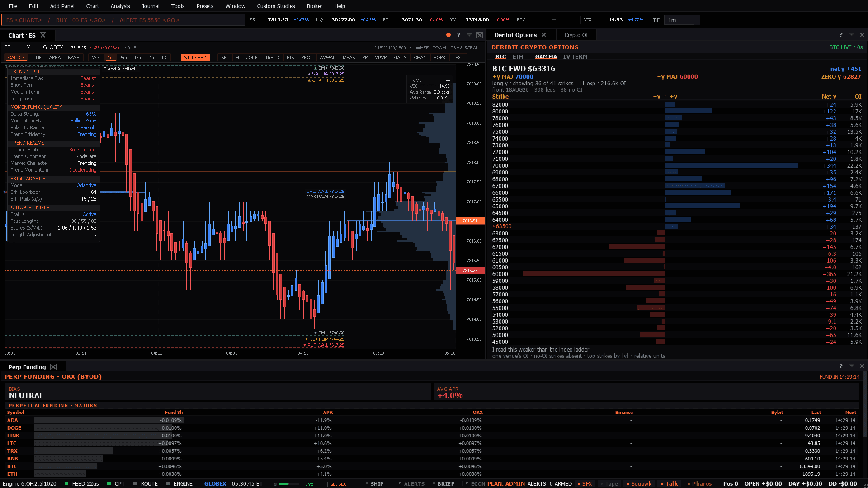Open help for the Chart ES panel
This screenshot has width=868, height=488.
tap(458, 35)
